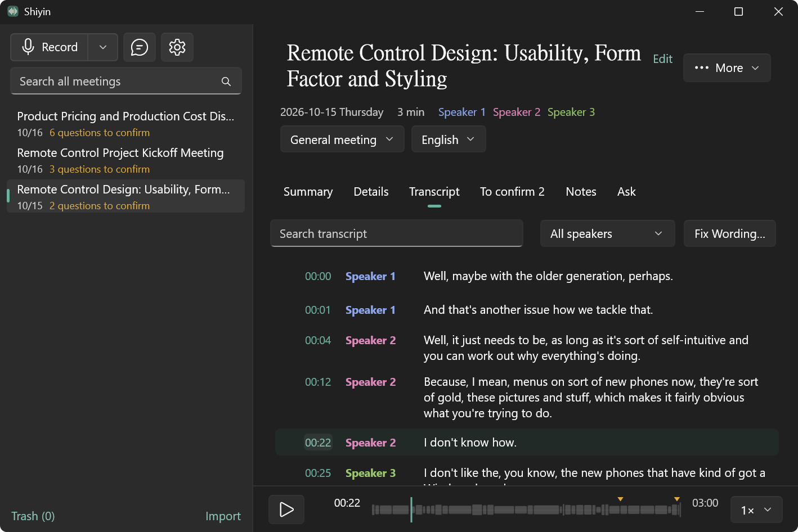Open the General meeting type dropdown

click(x=342, y=139)
